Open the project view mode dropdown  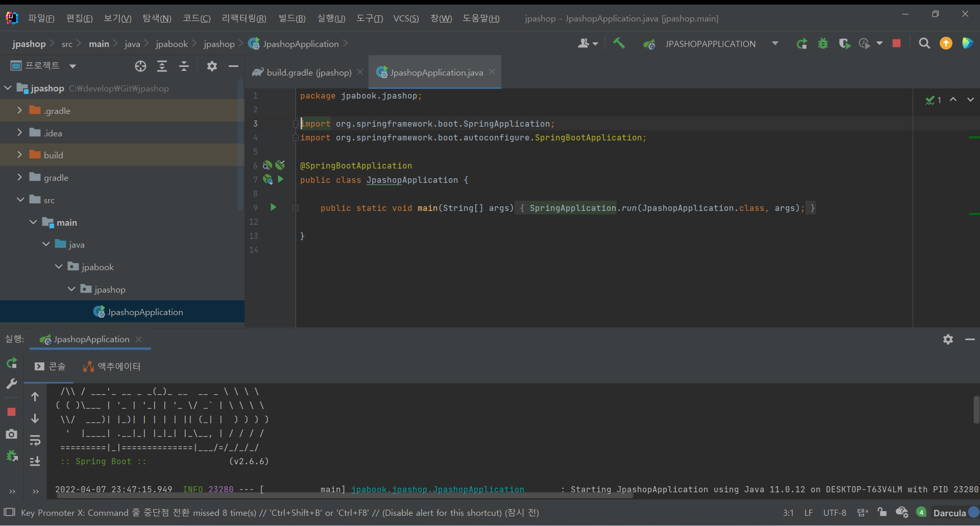pyautogui.click(x=72, y=66)
